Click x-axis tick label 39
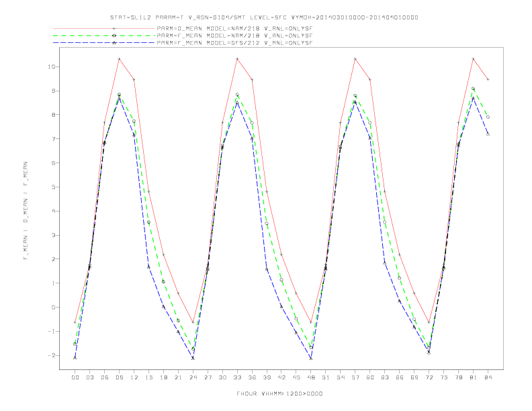Screen dimensions: 532x411 (267, 377)
